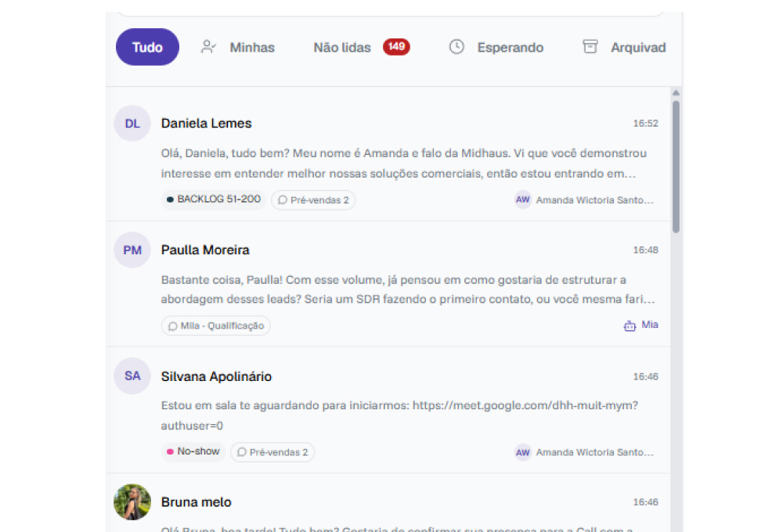Image resolution: width=783 pixels, height=532 pixels.
Task: Click the Pré-vendas 2 tag on Silvana's chat
Action: pyautogui.click(x=272, y=451)
